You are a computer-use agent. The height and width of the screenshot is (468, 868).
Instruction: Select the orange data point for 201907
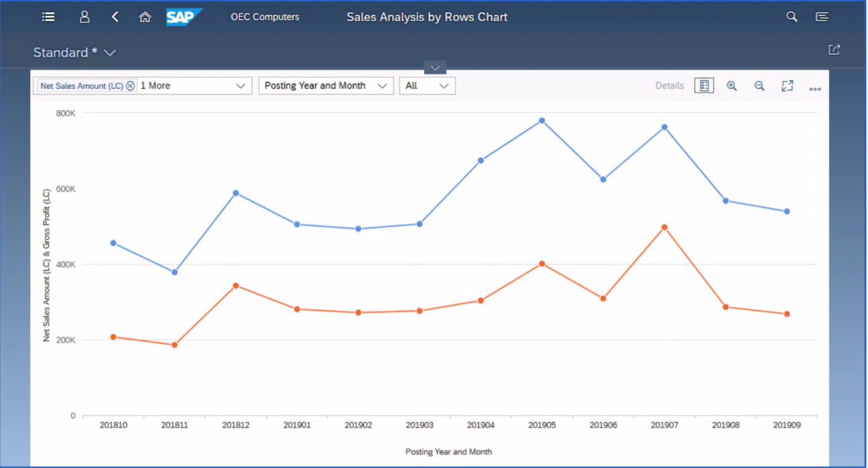pyautogui.click(x=664, y=227)
